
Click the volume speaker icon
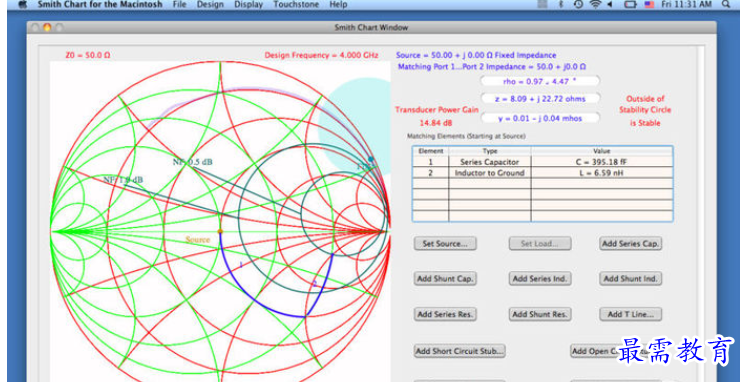click(609, 4)
